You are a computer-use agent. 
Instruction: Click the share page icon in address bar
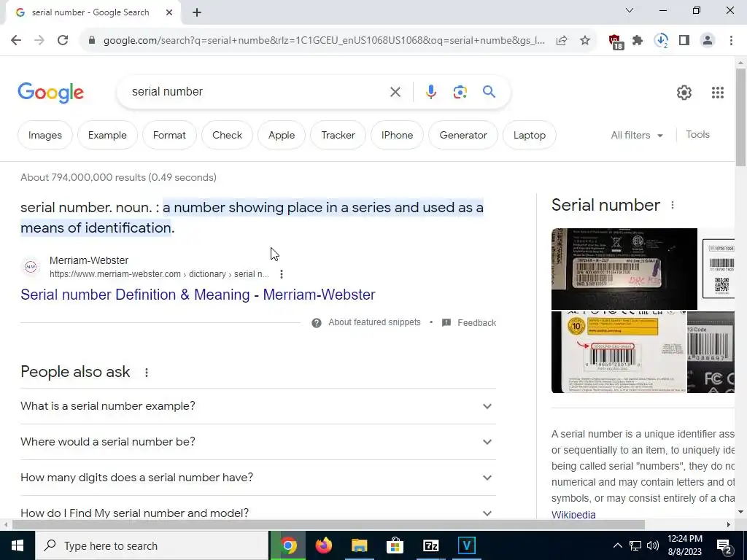(562, 41)
